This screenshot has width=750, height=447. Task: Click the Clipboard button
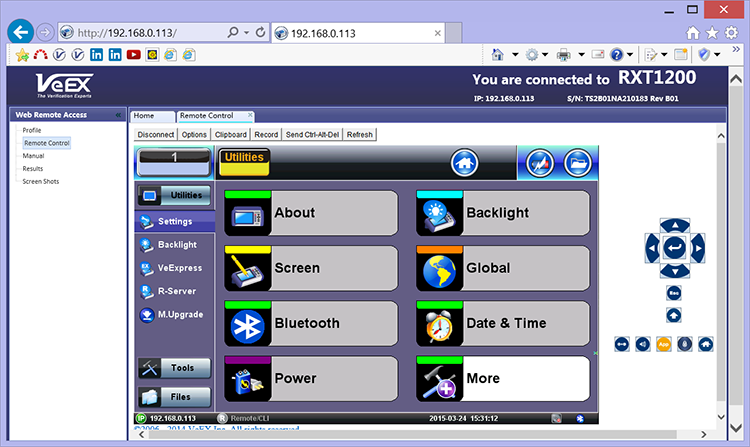pyautogui.click(x=231, y=135)
